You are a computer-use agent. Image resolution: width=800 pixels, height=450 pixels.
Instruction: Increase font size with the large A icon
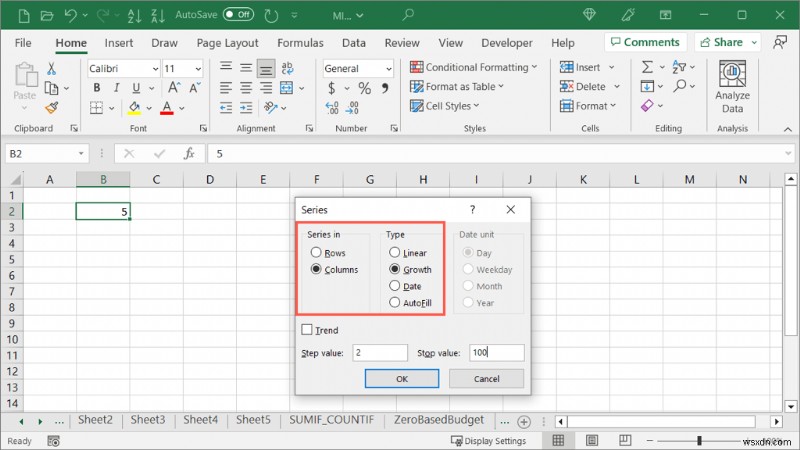coord(174,88)
